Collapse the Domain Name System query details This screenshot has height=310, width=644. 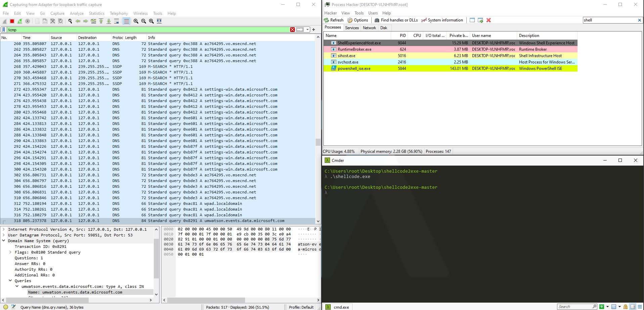pos(4,241)
